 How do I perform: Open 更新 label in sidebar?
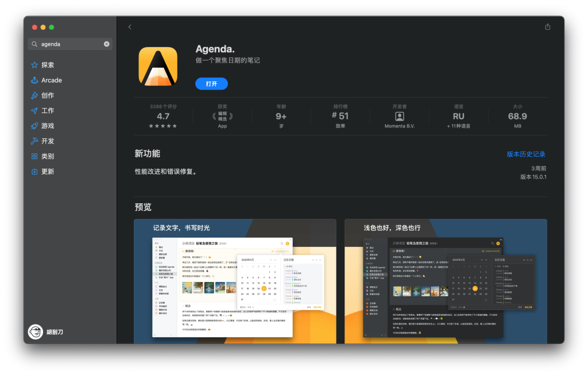point(48,171)
